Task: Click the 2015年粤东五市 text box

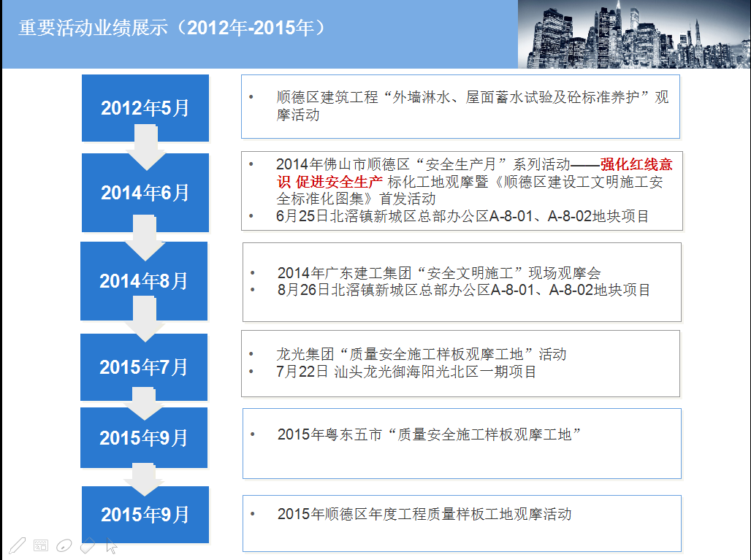Action: coord(462,443)
